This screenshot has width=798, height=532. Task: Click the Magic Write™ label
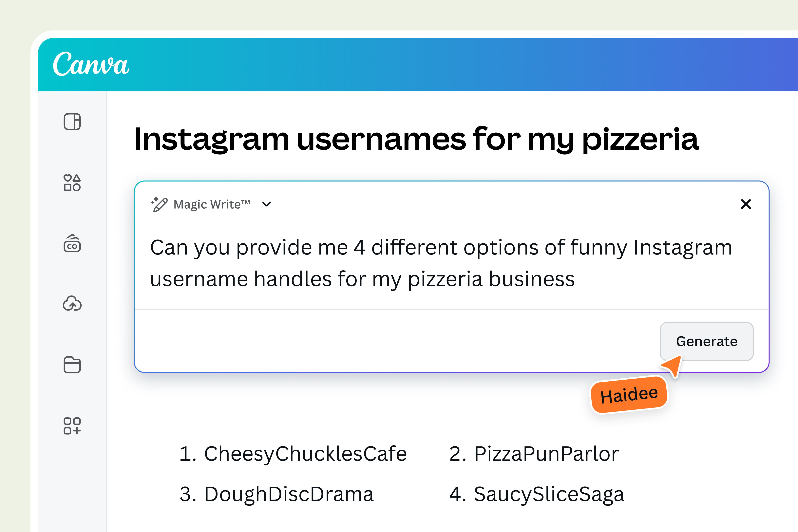[x=212, y=204]
